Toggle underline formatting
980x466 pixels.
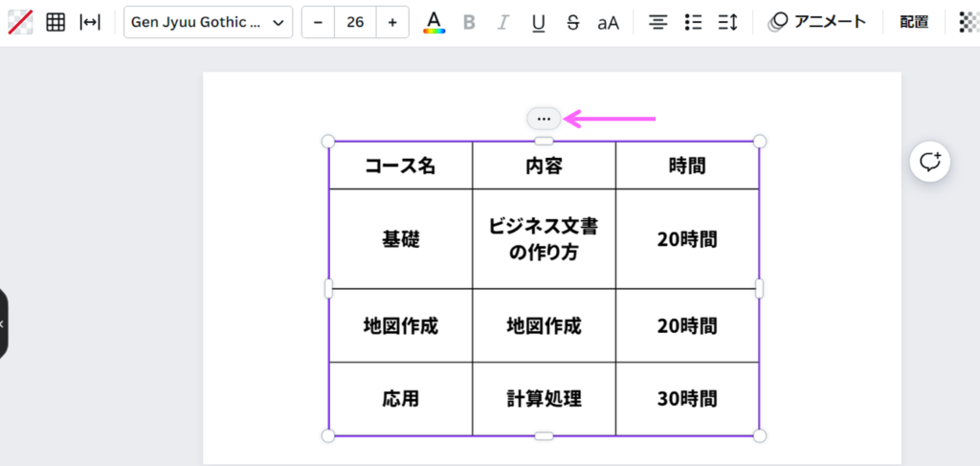(x=538, y=22)
